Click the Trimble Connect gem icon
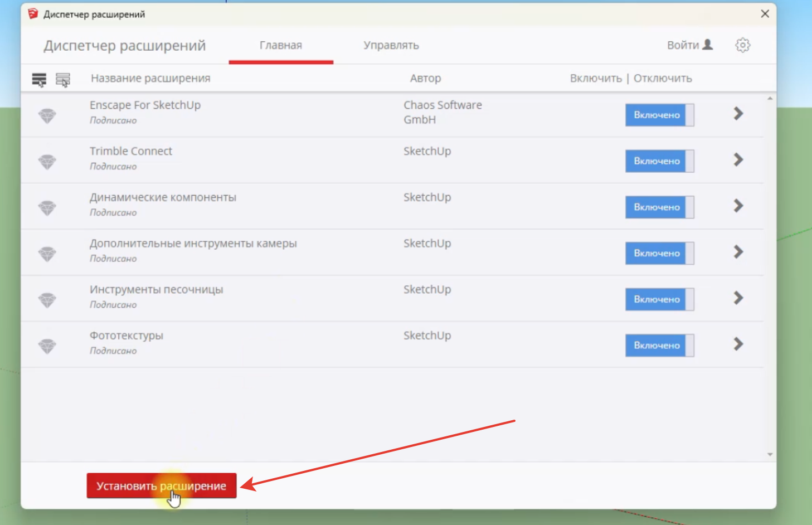The height and width of the screenshot is (525, 812). coord(47,162)
